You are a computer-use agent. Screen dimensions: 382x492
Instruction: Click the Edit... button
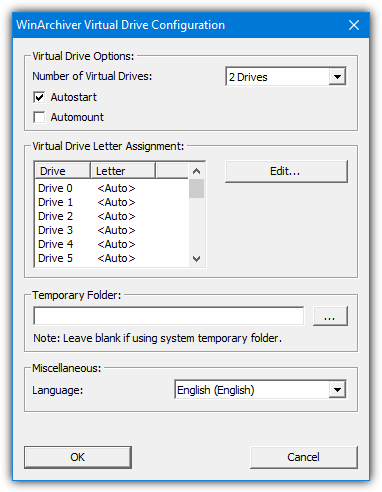(286, 171)
